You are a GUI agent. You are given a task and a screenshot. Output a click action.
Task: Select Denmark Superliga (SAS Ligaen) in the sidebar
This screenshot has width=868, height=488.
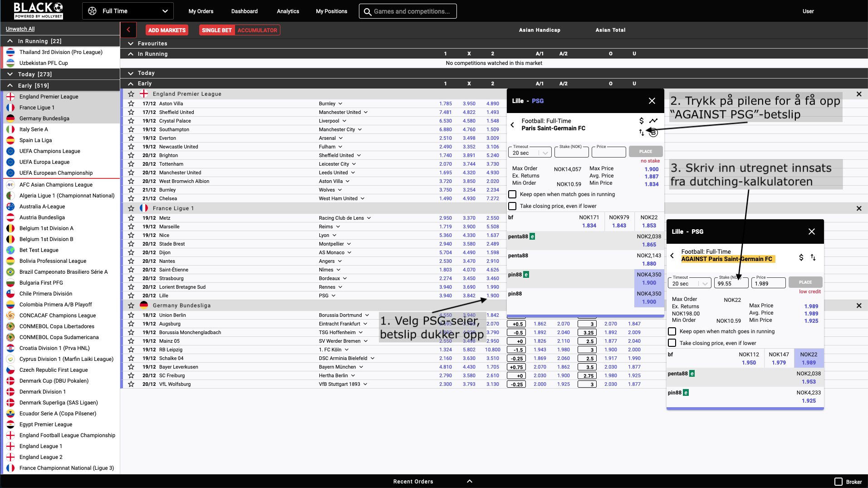click(x=59, y=403)
